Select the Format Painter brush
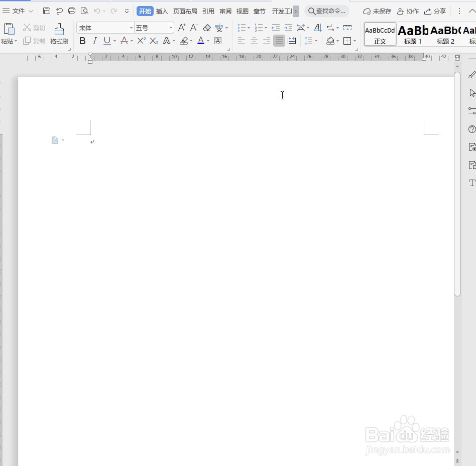The image size is (476, 466). coord(59,34)
